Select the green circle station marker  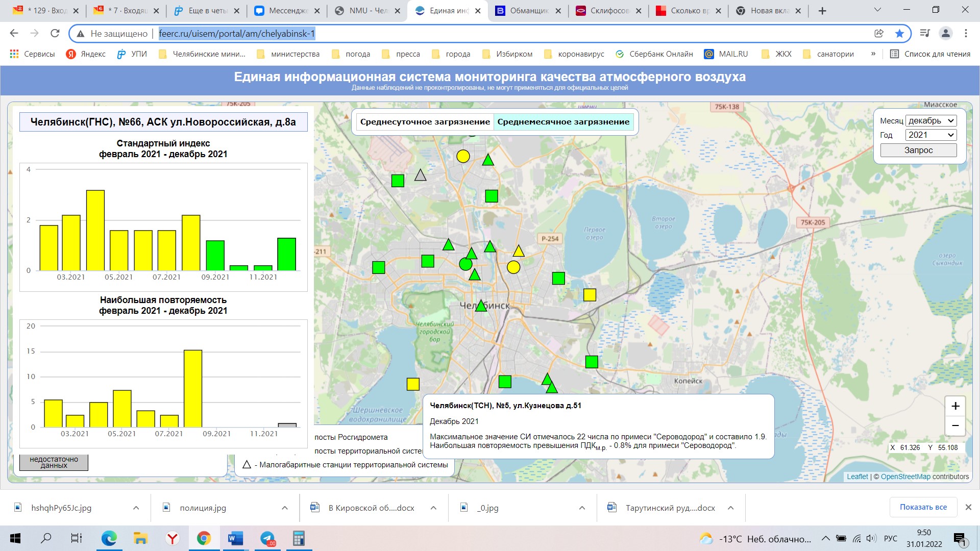click(x=465, y=264)
